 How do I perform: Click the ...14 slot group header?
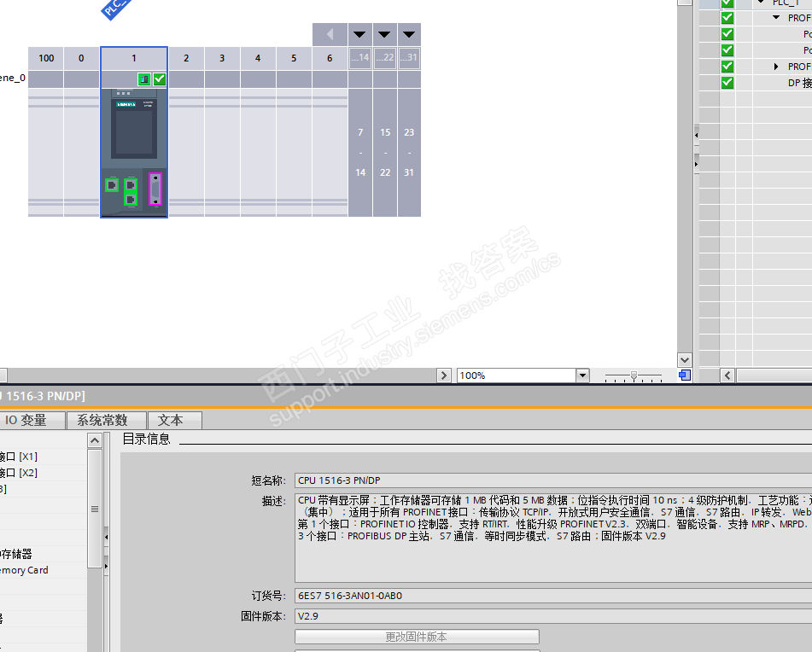[360, 58]
